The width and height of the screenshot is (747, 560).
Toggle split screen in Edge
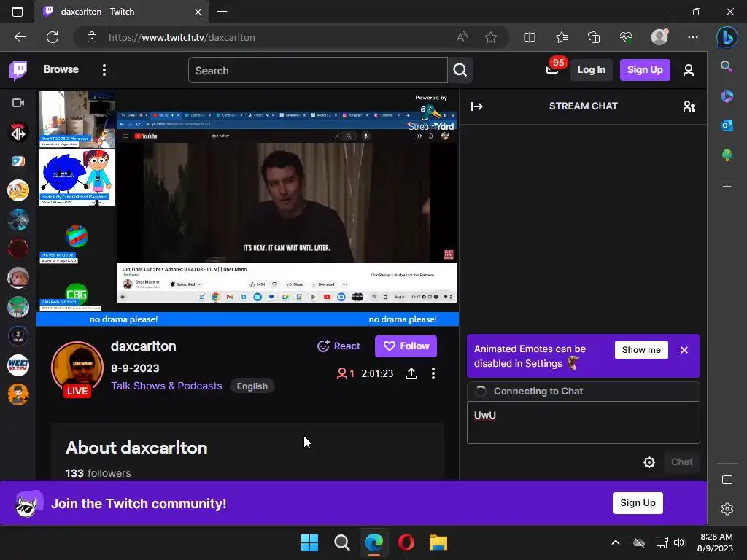(530, 37)
